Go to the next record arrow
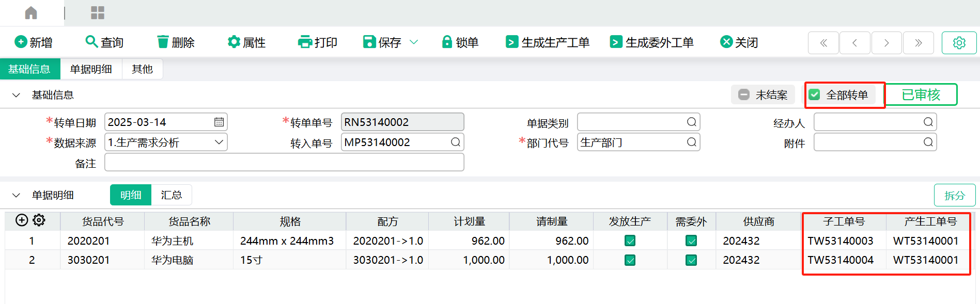The height and width of the screenshot is (304, 980). click(x=886, y=43)
